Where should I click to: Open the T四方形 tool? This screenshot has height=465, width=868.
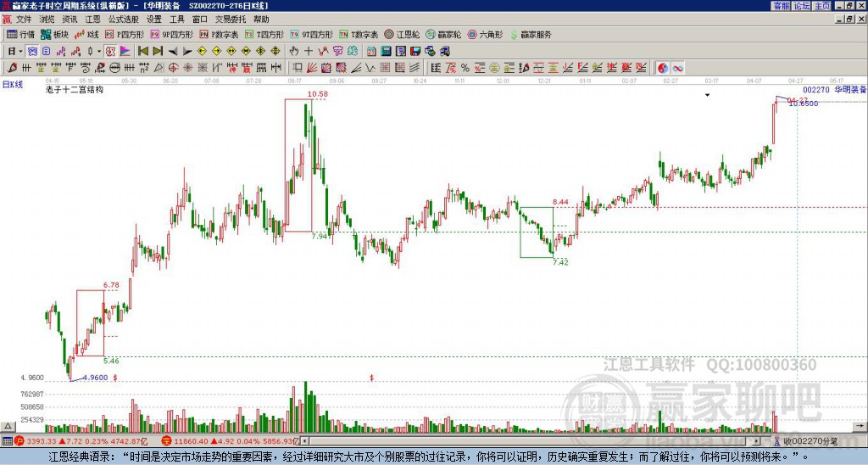coord(264,34)
